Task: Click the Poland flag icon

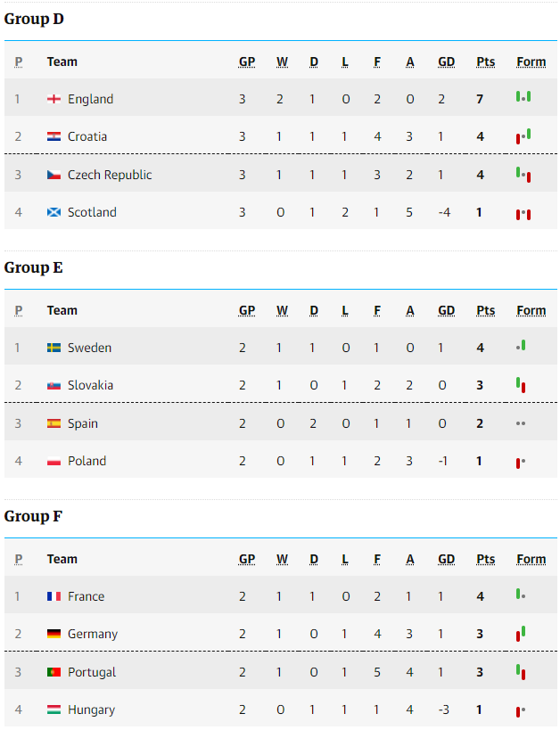Action: pos(54,462)
